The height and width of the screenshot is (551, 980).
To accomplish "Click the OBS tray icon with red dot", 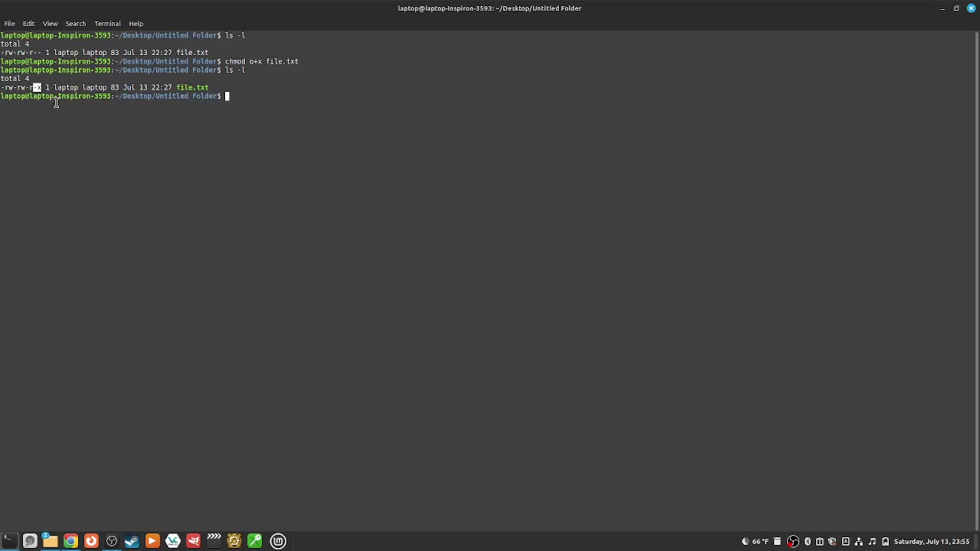I will 793,542.
